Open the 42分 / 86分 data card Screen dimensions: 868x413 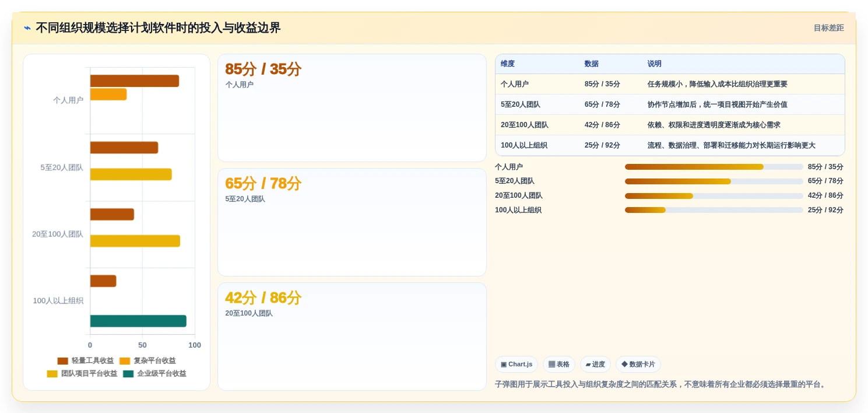pyautogui.click(x=352, y=337)
